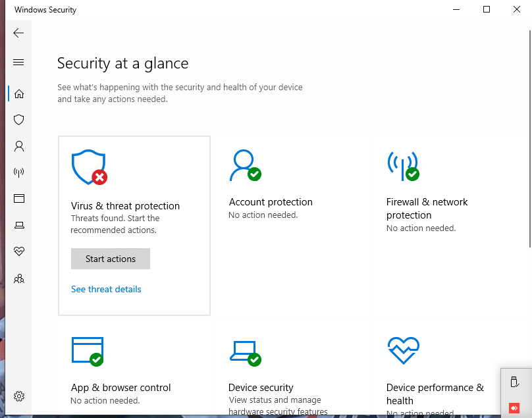Viewport: 532px width, 418px height.
Task: Click the App & browser control window icon tile
Action: (x=88, y=352)
